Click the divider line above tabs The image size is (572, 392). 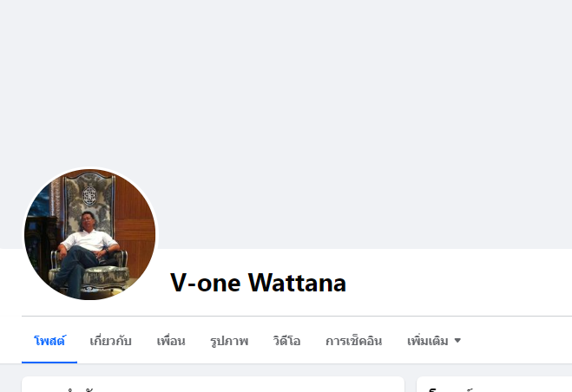297,317
